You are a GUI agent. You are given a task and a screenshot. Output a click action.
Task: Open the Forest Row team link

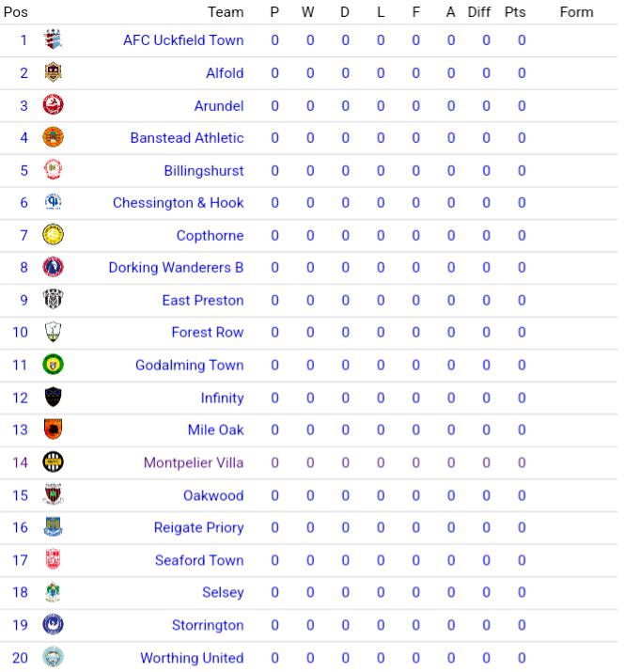(x=207, y=333)
